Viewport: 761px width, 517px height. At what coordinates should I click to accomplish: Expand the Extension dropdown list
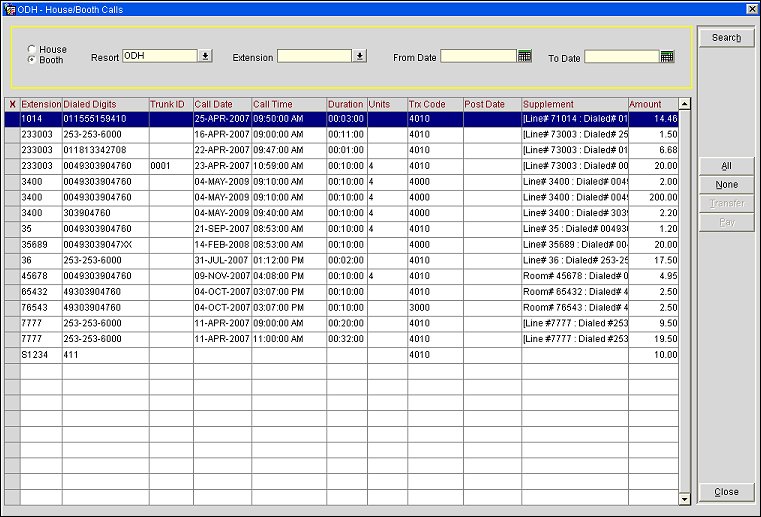360,57
